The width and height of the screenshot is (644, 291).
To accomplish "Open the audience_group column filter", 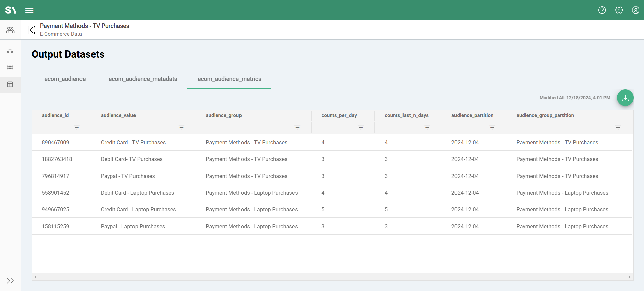I will [297, 128].
